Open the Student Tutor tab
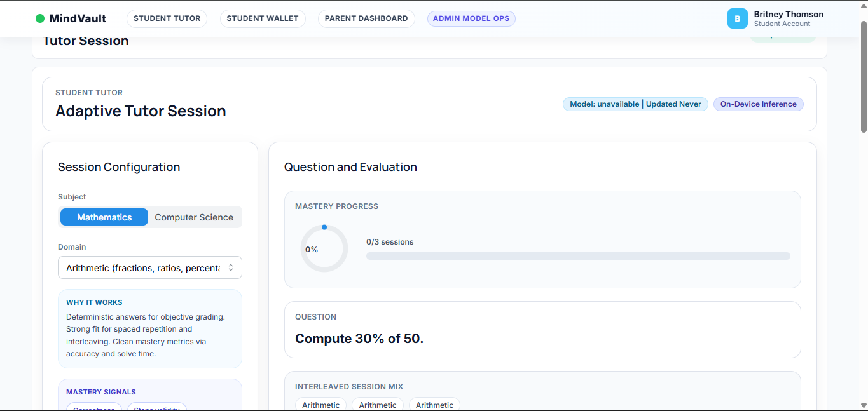 tap(167, 18)
